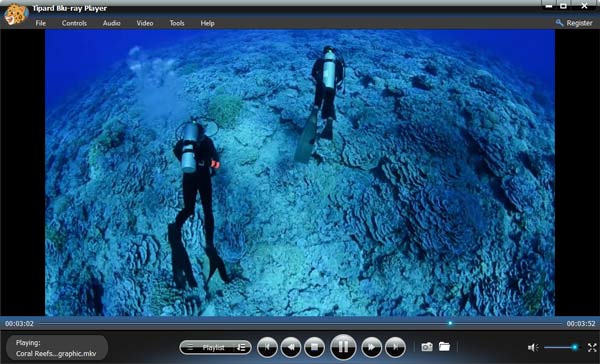Enter fullscreen mode
The image size is (600, 364).
point(592,348)
